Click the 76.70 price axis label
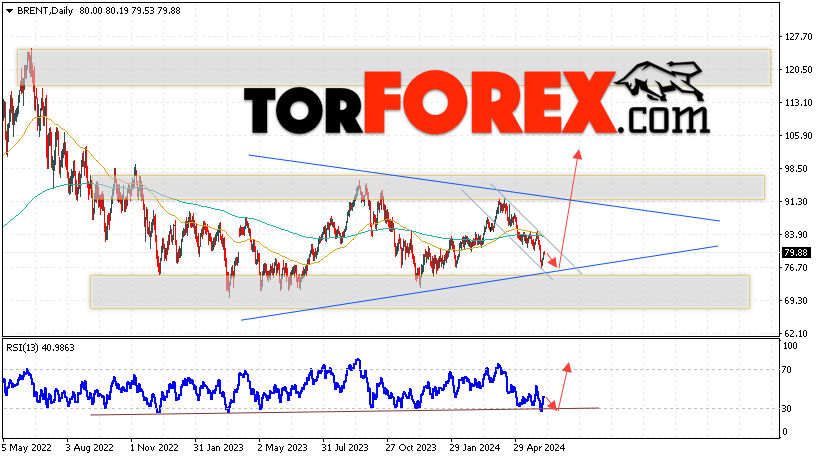 [797, 267]
